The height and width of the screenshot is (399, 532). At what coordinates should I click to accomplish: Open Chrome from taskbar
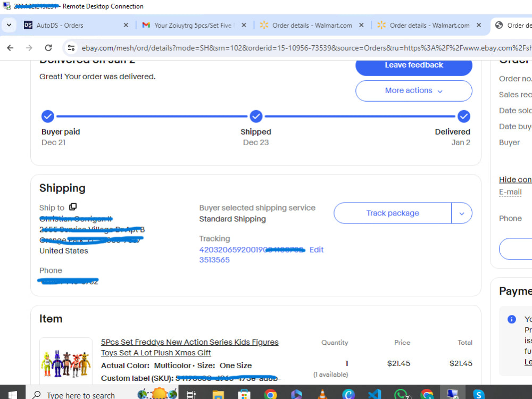270,394
